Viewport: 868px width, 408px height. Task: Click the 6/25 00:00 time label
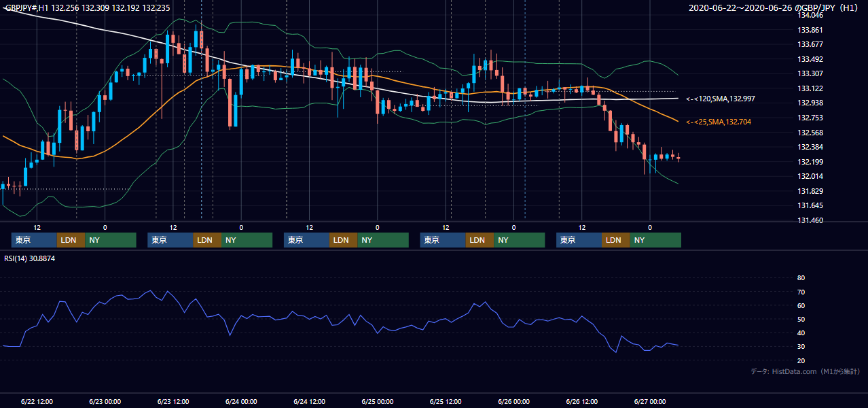click(x=378, y=401)
